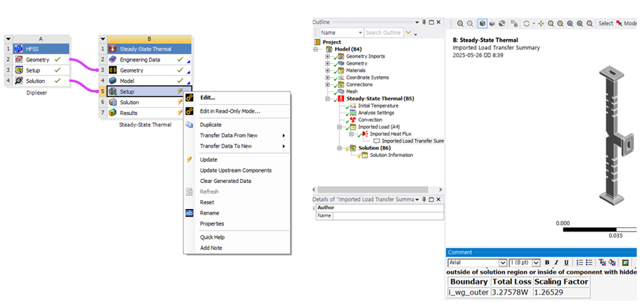Image resolution: width=644 pixels, height=305 pixels.
Task: Select the Model cell in system B
Action: point(149,81)
